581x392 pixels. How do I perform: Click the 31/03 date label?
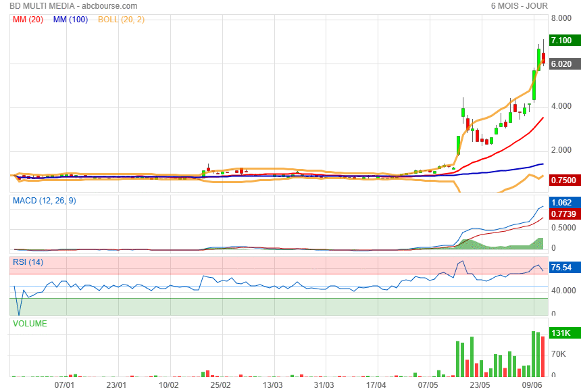point(324,385)
